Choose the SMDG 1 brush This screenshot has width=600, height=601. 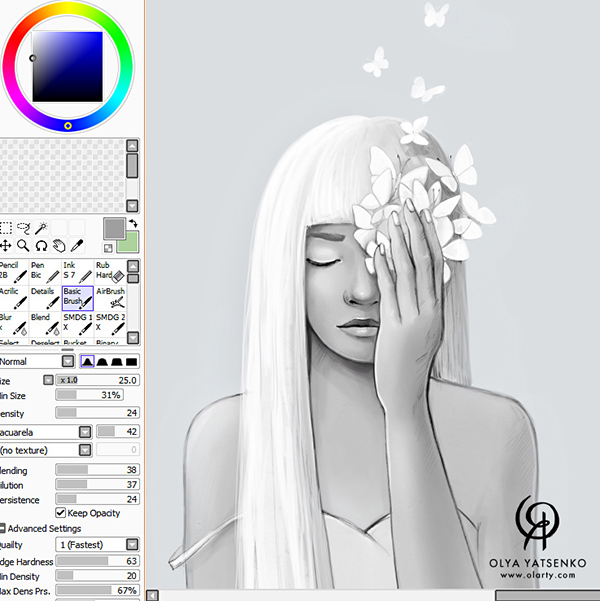[x=77, y=324]
